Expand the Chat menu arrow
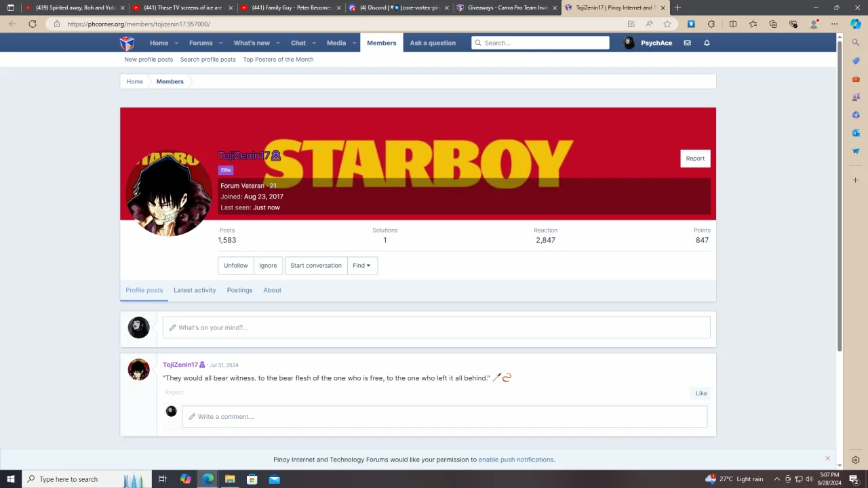 click(314, 43)
